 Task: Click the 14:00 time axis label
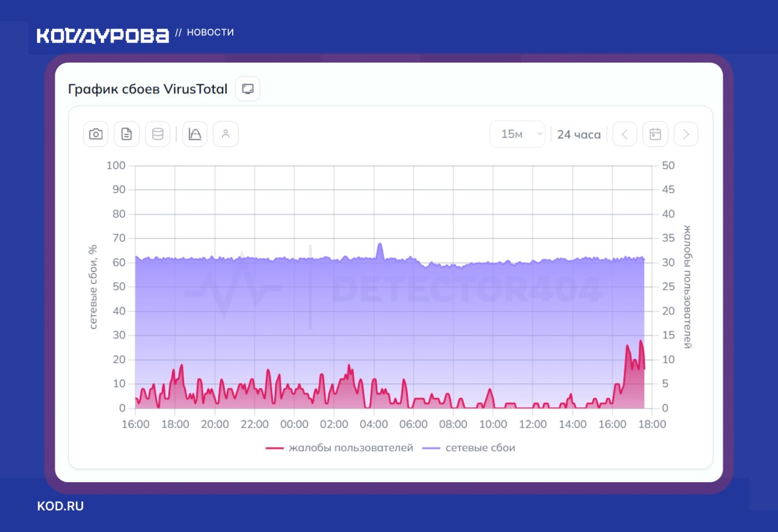(x=573, y=425)
